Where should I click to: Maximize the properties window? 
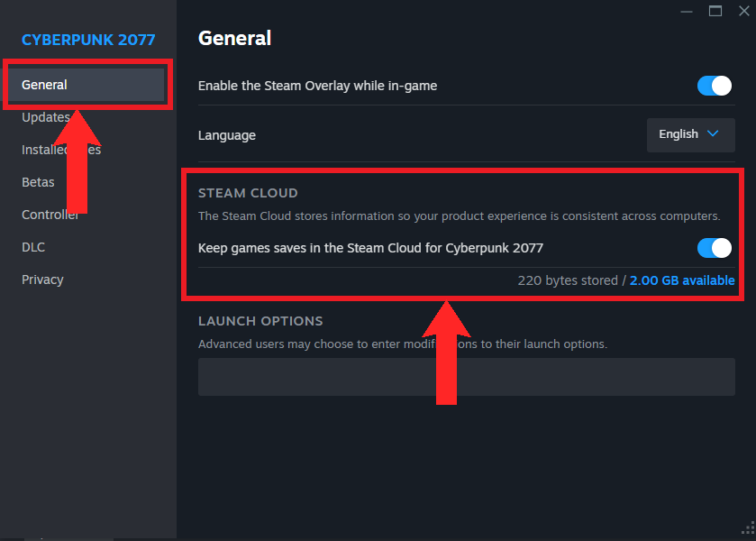[715, 11]
